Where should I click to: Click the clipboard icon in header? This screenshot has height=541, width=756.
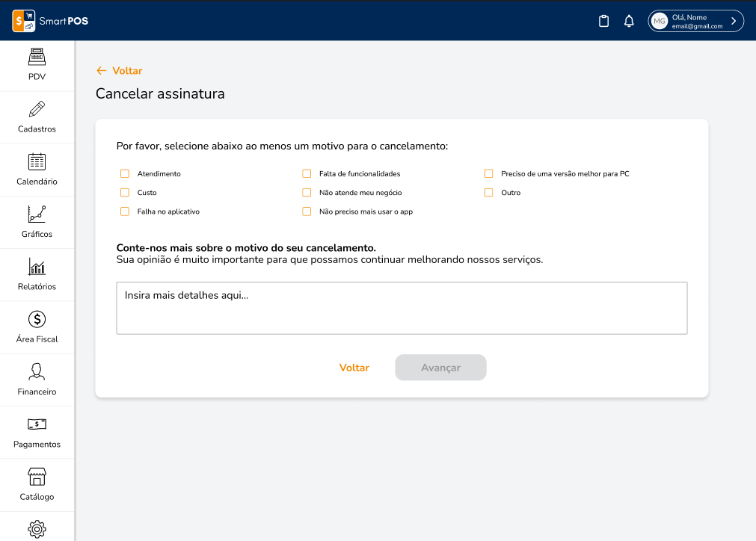pyautogui.click(x=603, y=21)
